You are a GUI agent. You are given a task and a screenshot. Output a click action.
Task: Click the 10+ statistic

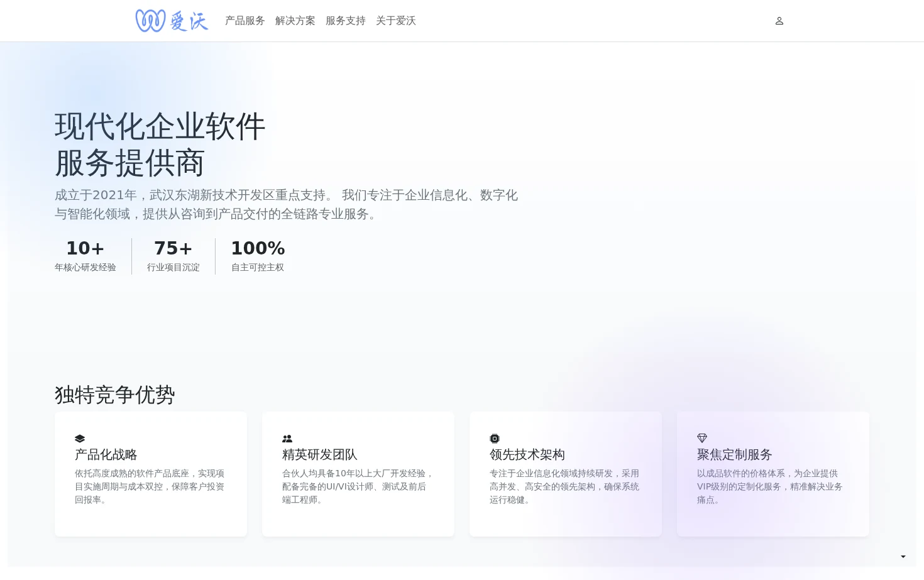click(85, 248)
